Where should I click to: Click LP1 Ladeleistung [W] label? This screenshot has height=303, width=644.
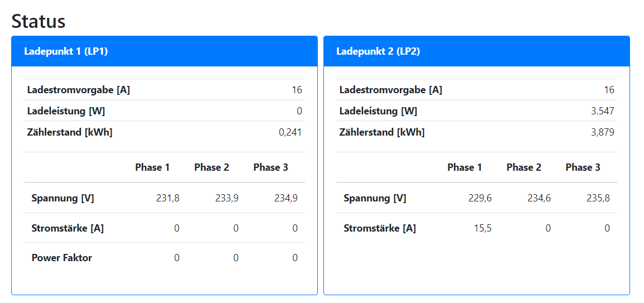(66, 111)
